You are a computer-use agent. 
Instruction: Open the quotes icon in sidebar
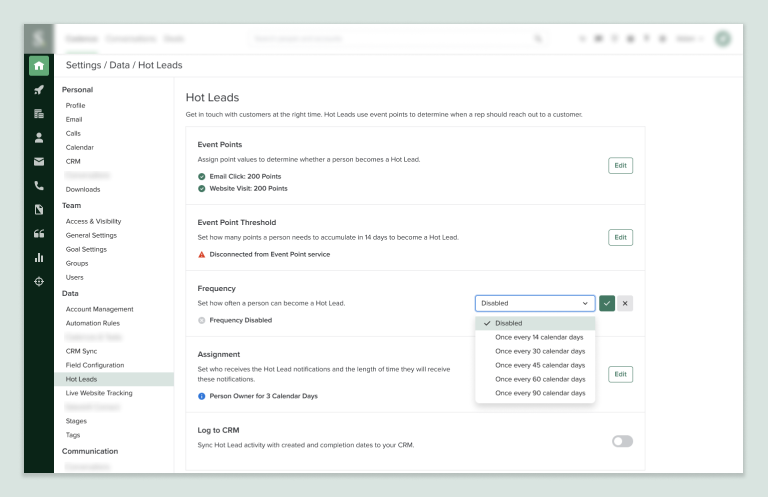[x=39, y=234]
